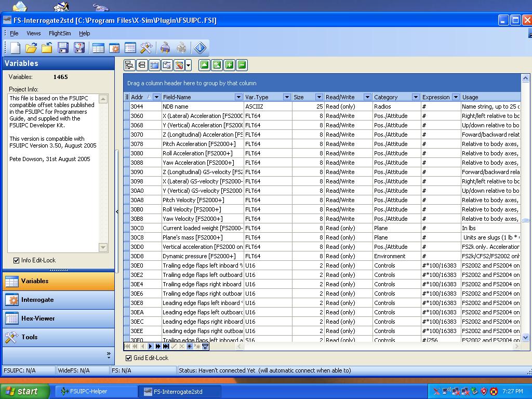Select the 'Pitch Acceleration [FS2000+]' row cell

pyautogui.click(x=203, y=144)
